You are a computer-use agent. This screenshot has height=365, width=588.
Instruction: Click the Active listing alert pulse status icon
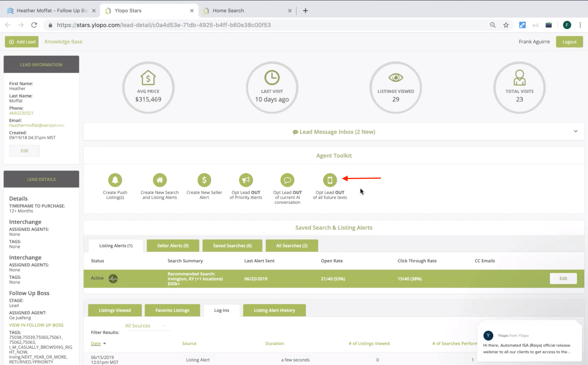click(113, 278)
